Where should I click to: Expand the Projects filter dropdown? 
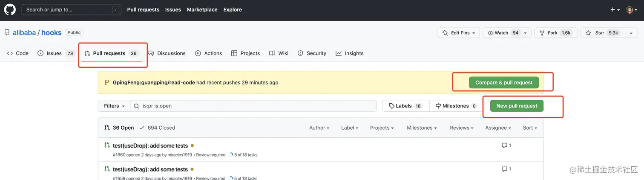coord(382,128)
